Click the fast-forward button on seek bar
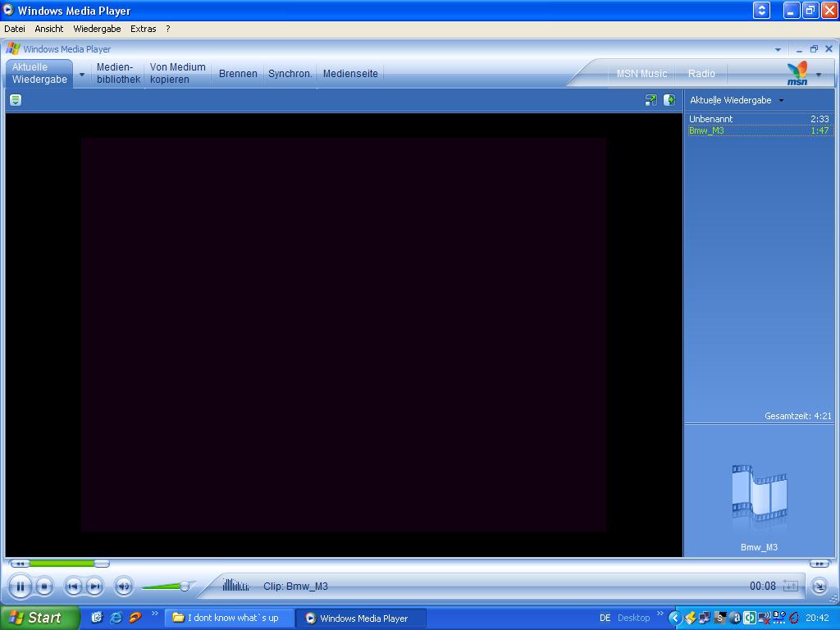The height and width of the screenshot is (630, 840). click(x=819, y=564)
